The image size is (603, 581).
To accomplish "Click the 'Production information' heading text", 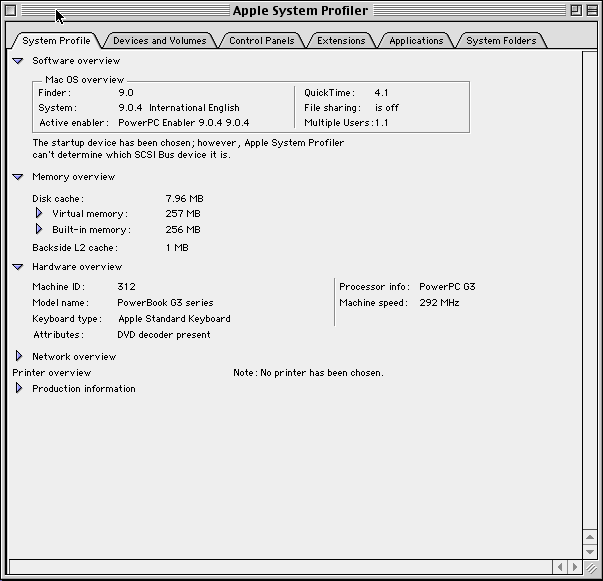I will point(84,389).
